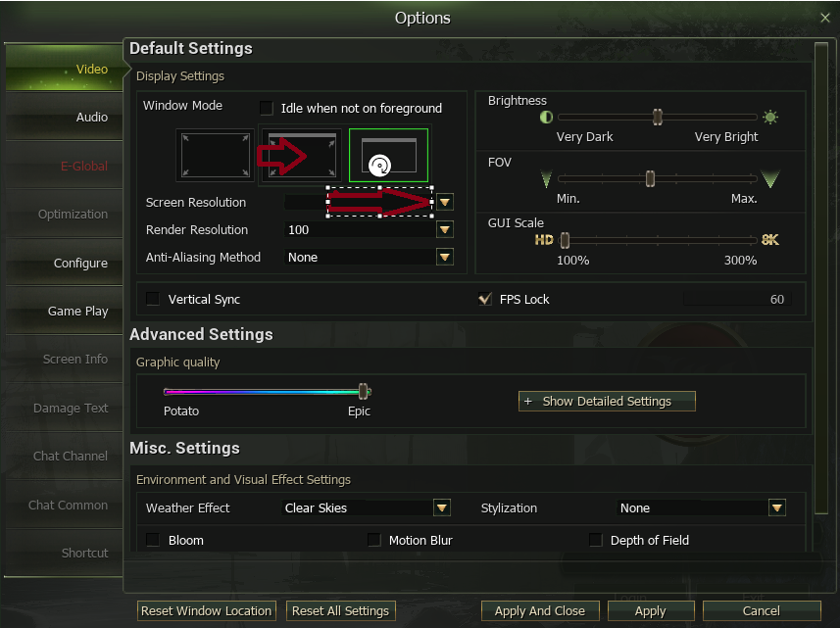Expand the Anti-Aliasing Method dropdown
This screenshot has width=840, height=628.
tap(445, 257)
